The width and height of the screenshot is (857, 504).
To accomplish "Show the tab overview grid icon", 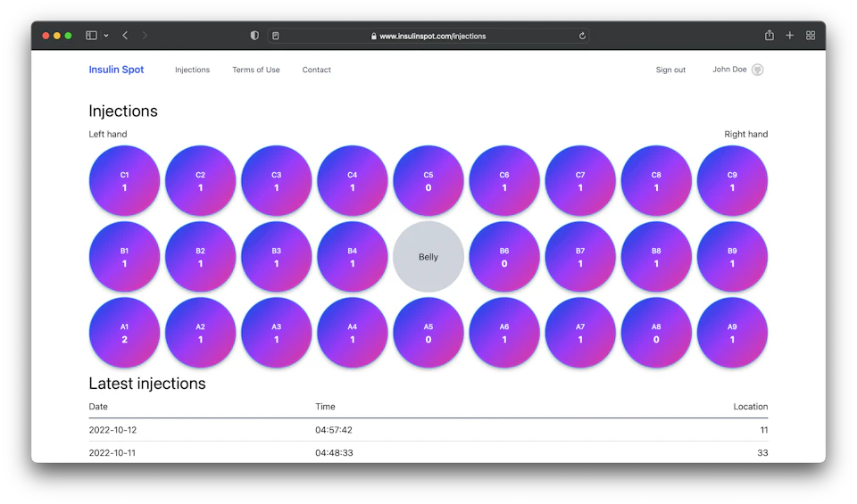I will tap(811, 36).
